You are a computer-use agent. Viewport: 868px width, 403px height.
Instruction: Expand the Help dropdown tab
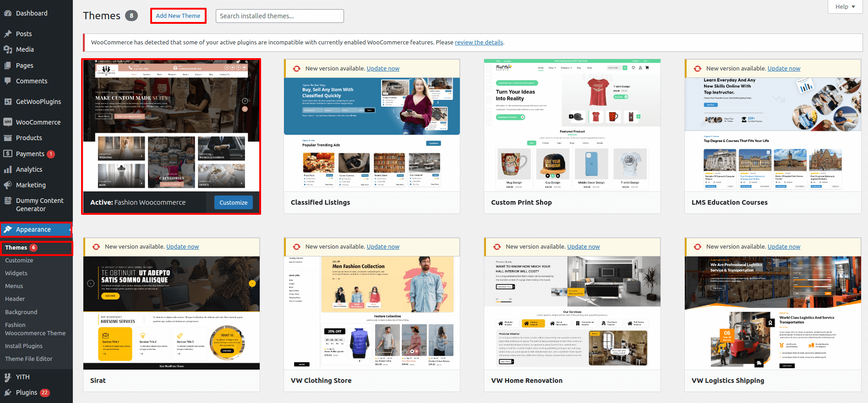coord(845,7)
